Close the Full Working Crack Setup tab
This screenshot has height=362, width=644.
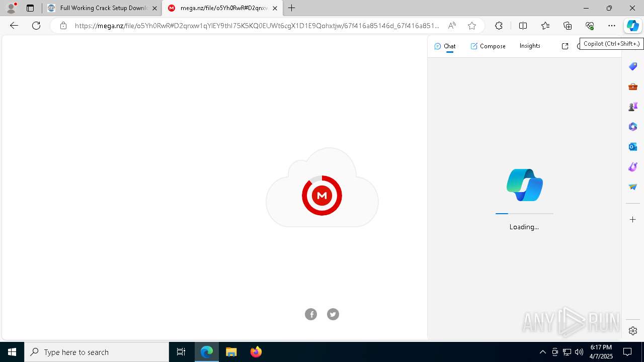click(154, 8)
